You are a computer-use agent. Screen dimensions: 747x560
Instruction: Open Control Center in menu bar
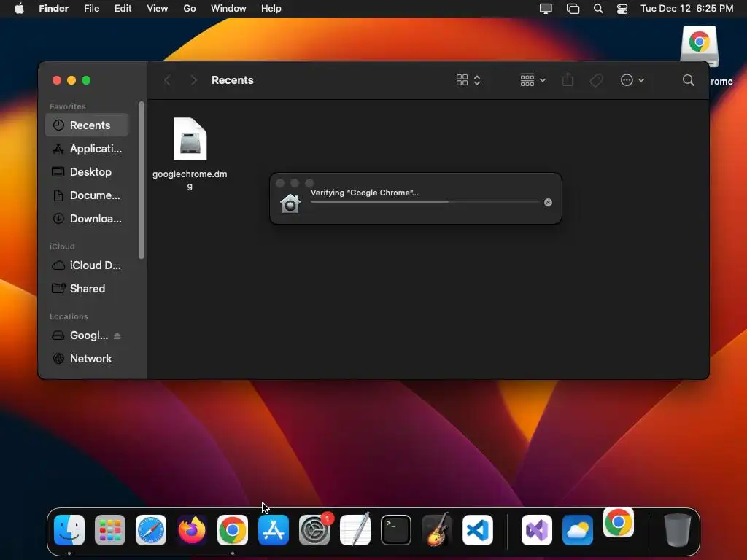[622, 9]
